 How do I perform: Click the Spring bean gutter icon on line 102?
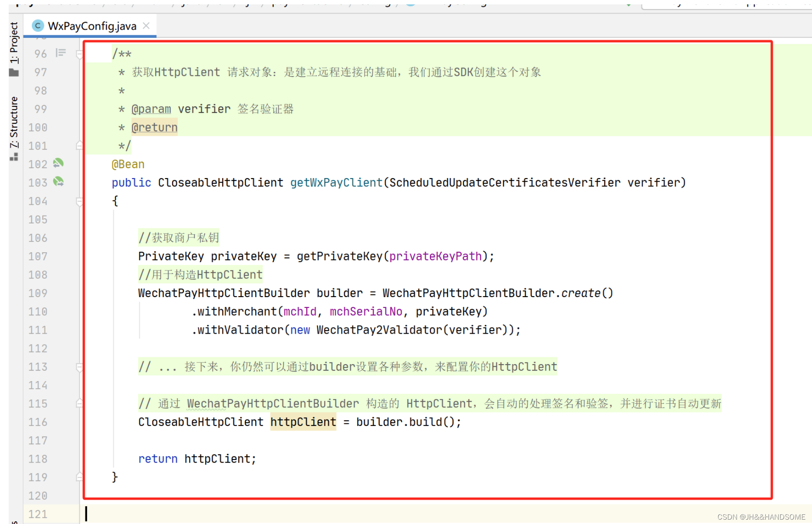tap(58, 163)
